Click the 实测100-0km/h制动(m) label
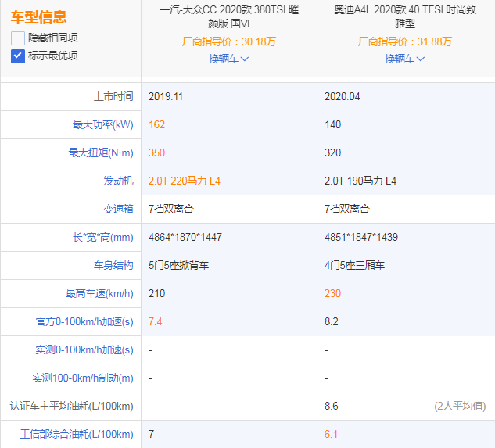Viewport: 495px width, 448px height. coord(83,378)
